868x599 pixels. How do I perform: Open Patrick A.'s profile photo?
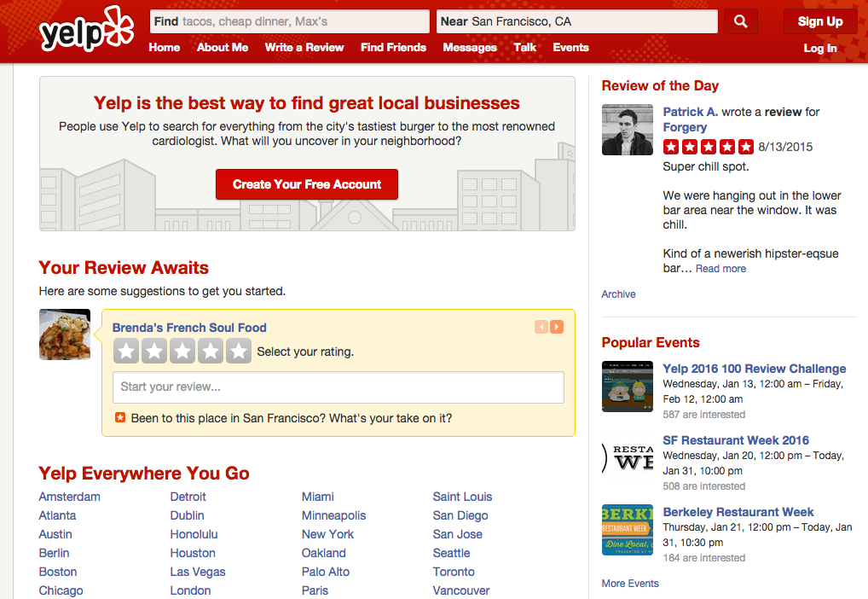(627, 130)
